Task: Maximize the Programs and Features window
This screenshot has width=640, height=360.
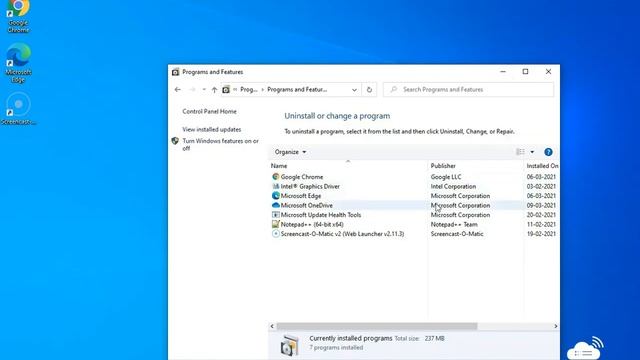Action: tap(525, 71)
